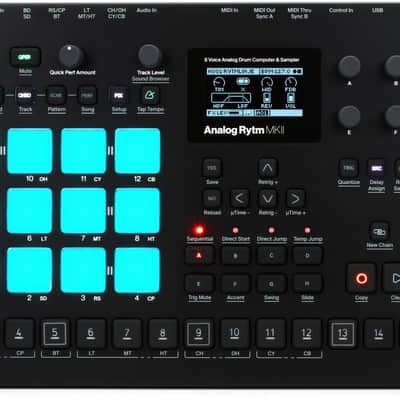This screenshot has height=400, width=400.
Task: Point at the Sequential mode label
Action: pyautogui.click(x=200, y=239)
